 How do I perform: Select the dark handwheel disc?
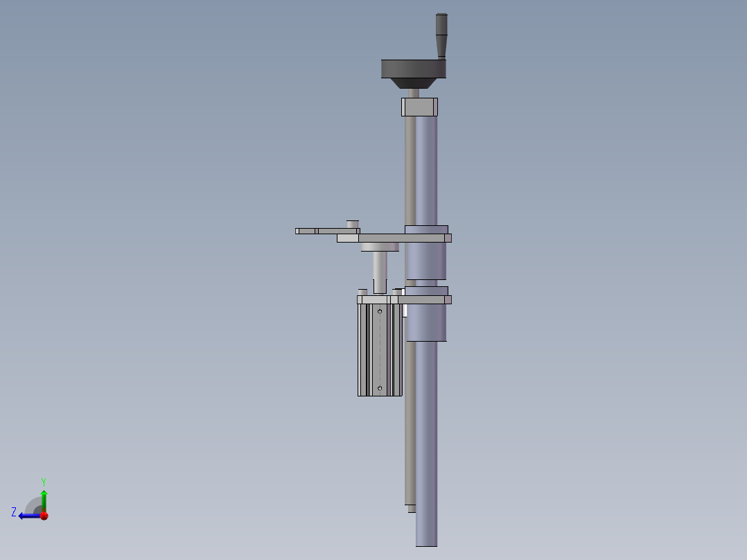[414, 69]
